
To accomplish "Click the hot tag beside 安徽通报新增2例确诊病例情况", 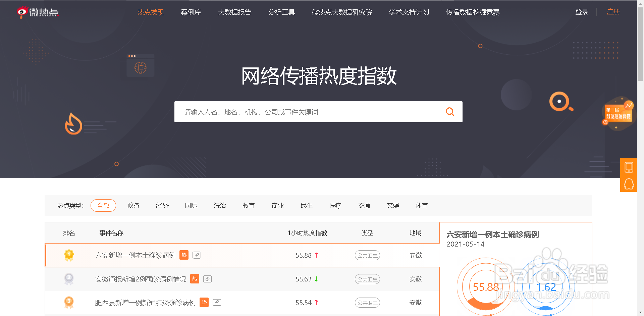I will tap(195, 279).
